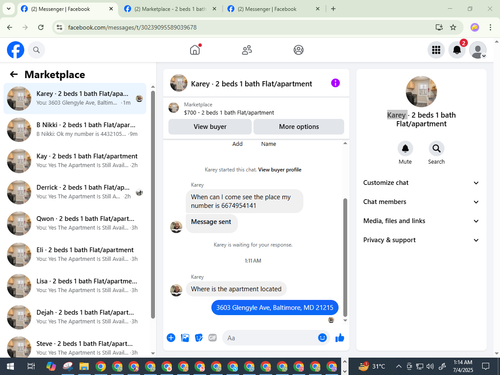Open the taskbar notification center icon

click(486, 366)
